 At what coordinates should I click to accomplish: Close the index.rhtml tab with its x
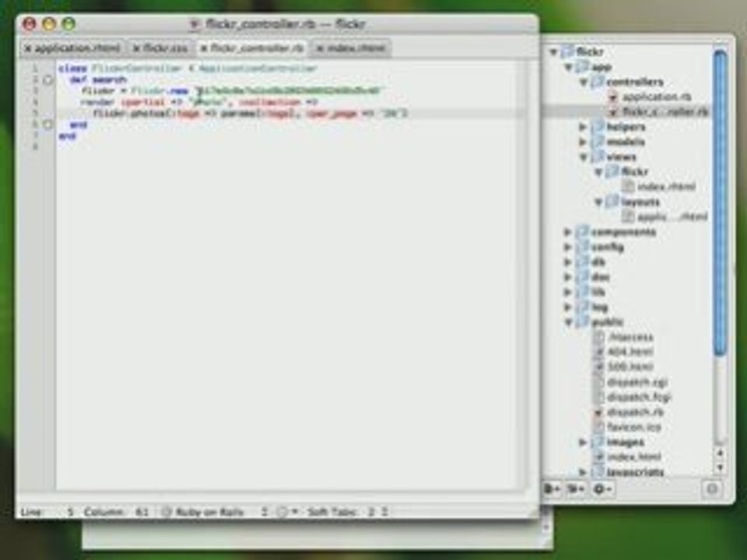click(320, 48)
